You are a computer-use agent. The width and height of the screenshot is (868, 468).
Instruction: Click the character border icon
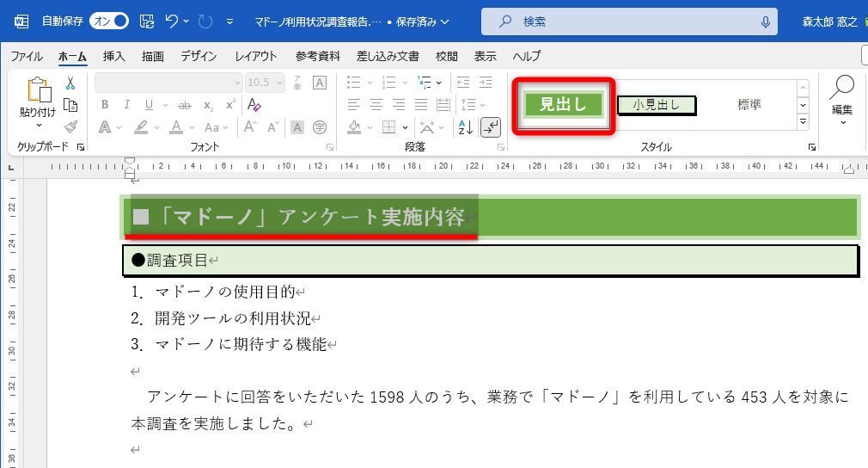320,83
